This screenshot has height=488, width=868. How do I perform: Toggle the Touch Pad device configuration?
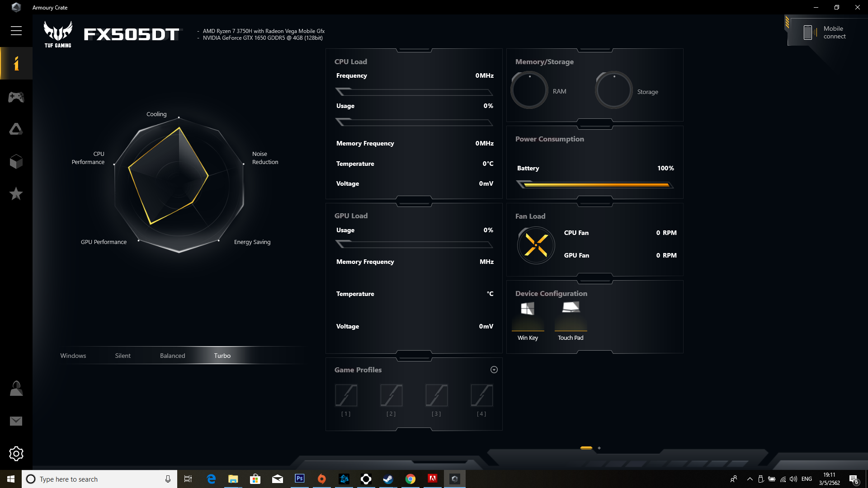click(x=571, y=321)
